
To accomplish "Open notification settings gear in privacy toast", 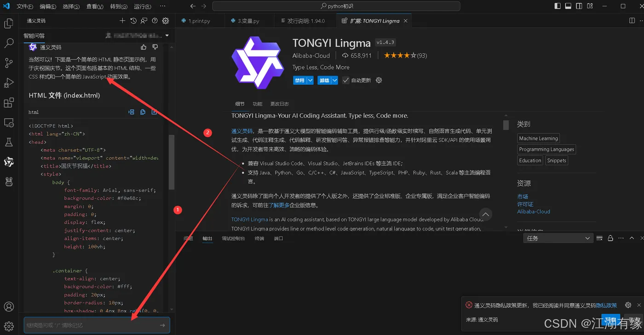I will (x=628, y=305).
